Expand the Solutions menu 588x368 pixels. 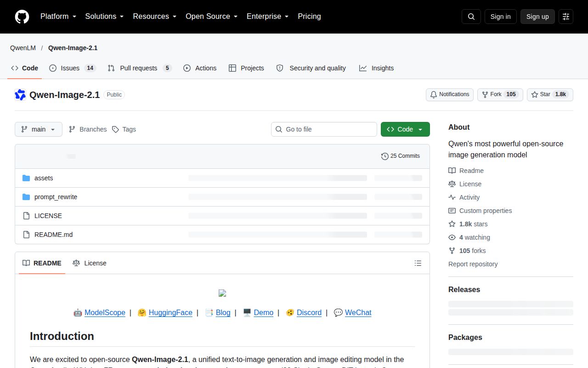click(x=104, y=17)
